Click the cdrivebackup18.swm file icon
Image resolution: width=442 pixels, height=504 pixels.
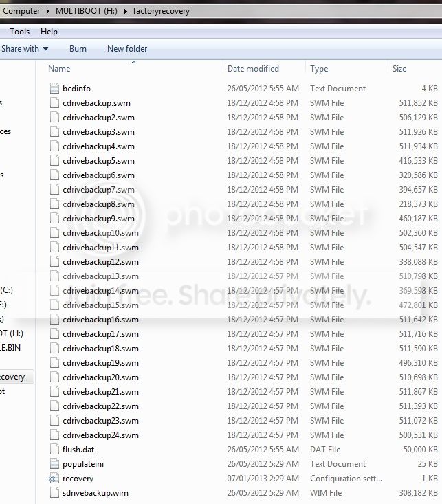click(x=54, y=349)
